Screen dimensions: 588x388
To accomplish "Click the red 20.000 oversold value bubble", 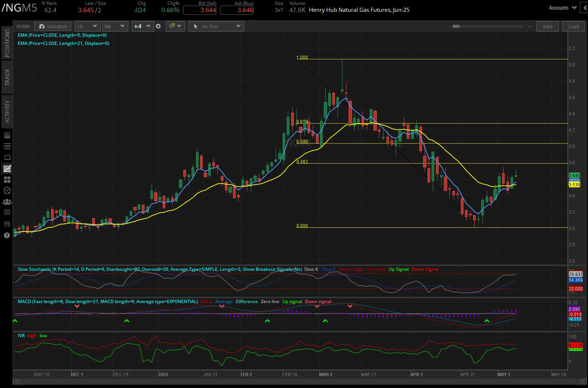I will pyautogui.click(x=575, y=289).
